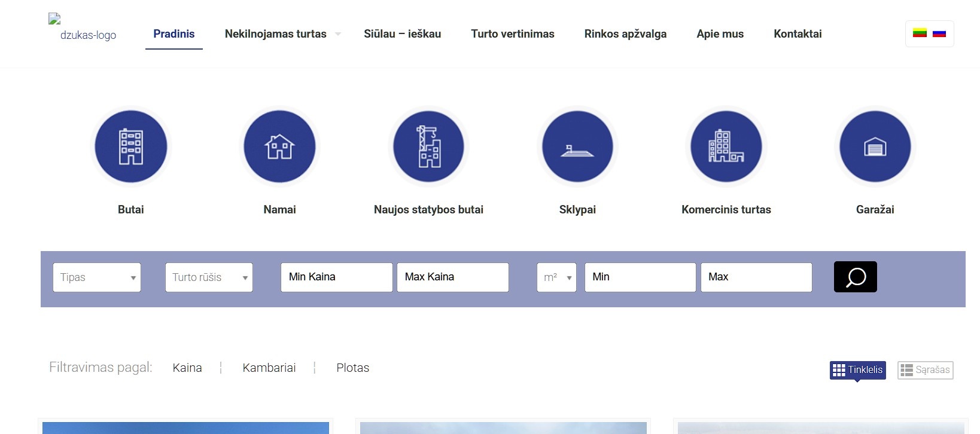The image size is (980, 434).
Task: Open the Namai house category icon
Action: click(x=279, y=146)
